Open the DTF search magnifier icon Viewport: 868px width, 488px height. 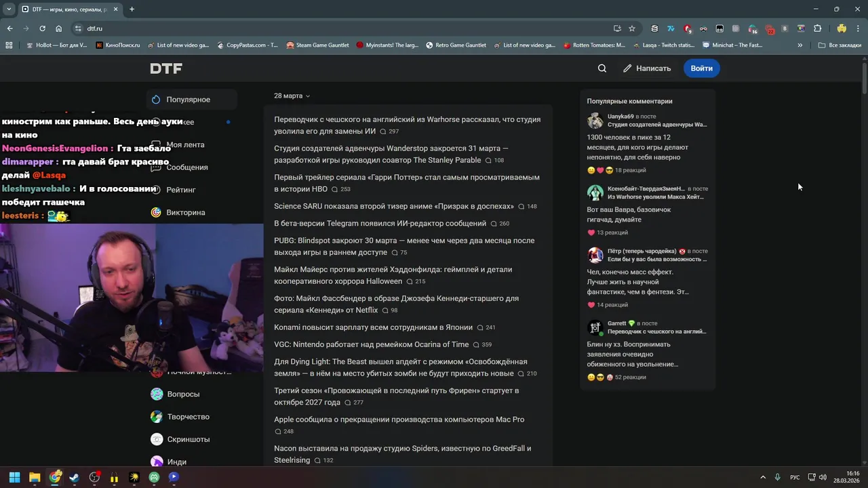pyautogui.click(x=602, y=68)
